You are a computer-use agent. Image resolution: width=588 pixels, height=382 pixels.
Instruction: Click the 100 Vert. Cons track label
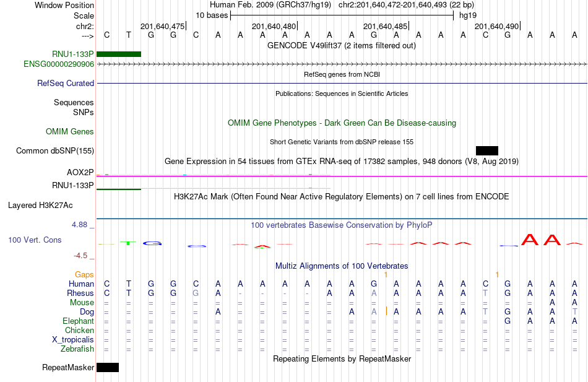pyautogui.click(x=35, y=240)
